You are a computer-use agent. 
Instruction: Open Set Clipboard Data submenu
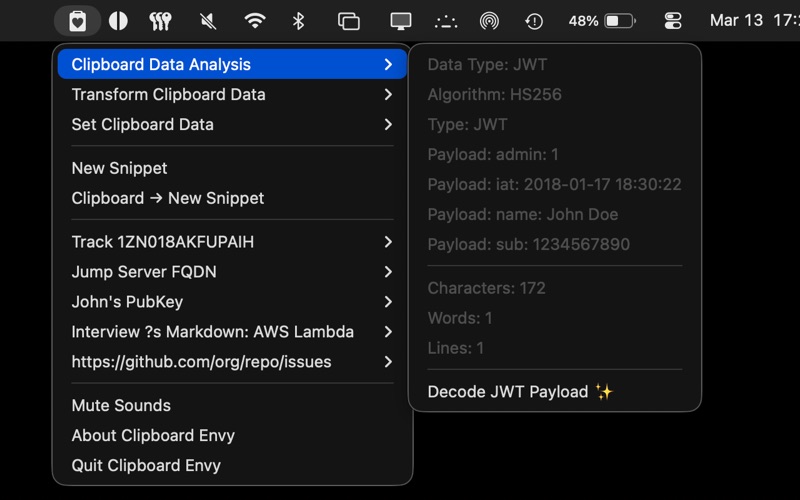[232, 124]
